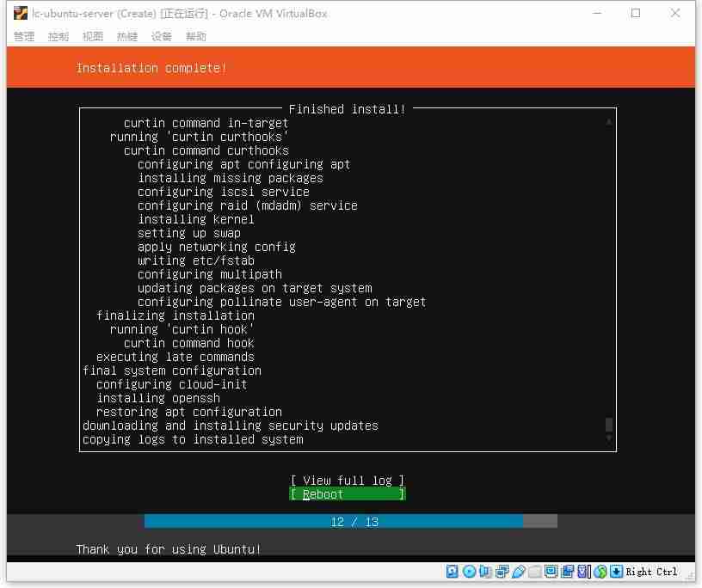Open the 视图 menu
The height and width of the screenshot is (588, 702).
click(x=93, y=36)
